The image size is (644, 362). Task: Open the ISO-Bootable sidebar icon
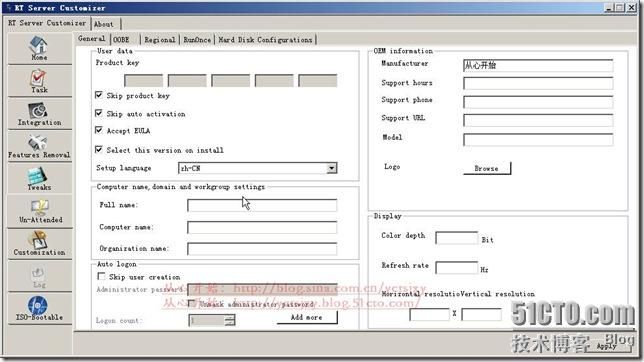click(x=39, y=309)
